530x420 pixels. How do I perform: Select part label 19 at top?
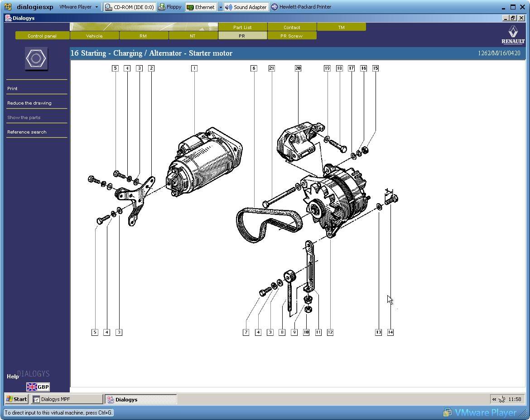click(327, 68)
